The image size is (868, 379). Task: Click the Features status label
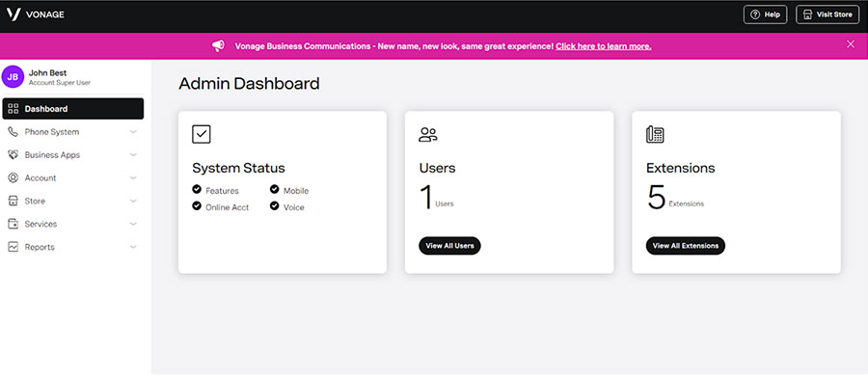[x=222, y=191]
